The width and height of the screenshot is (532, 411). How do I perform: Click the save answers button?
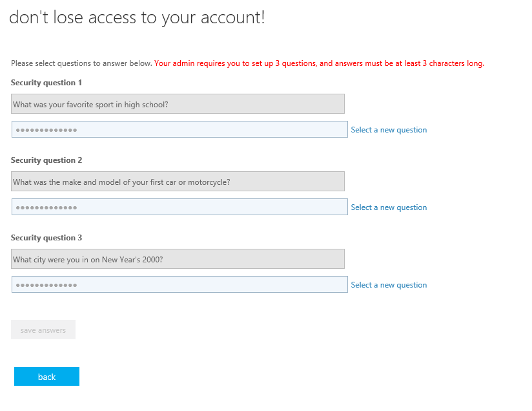pyautogui.click(x=43, y=330)
